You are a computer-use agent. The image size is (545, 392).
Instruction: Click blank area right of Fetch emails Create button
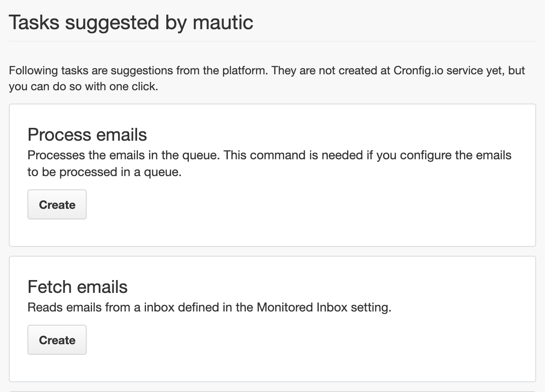click(265, 340)
